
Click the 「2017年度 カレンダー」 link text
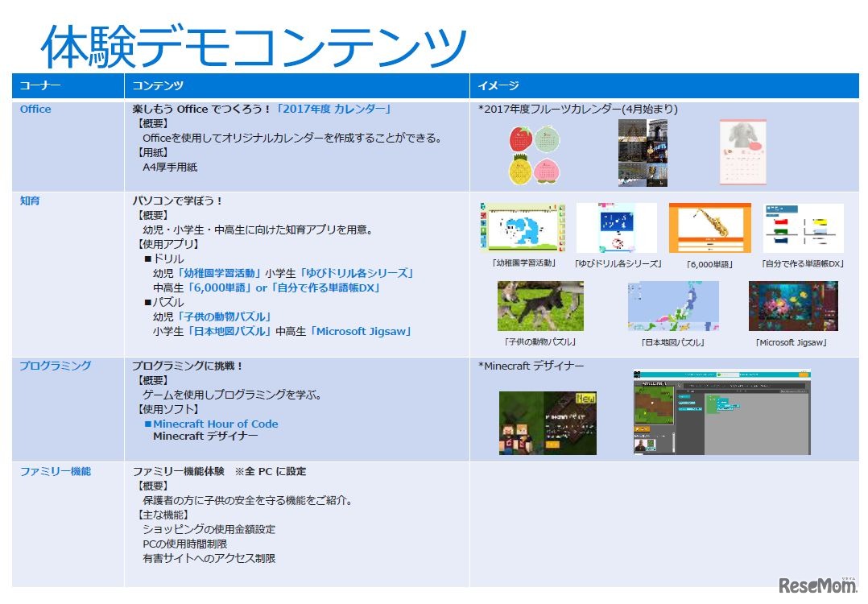(x=333, y=109)
